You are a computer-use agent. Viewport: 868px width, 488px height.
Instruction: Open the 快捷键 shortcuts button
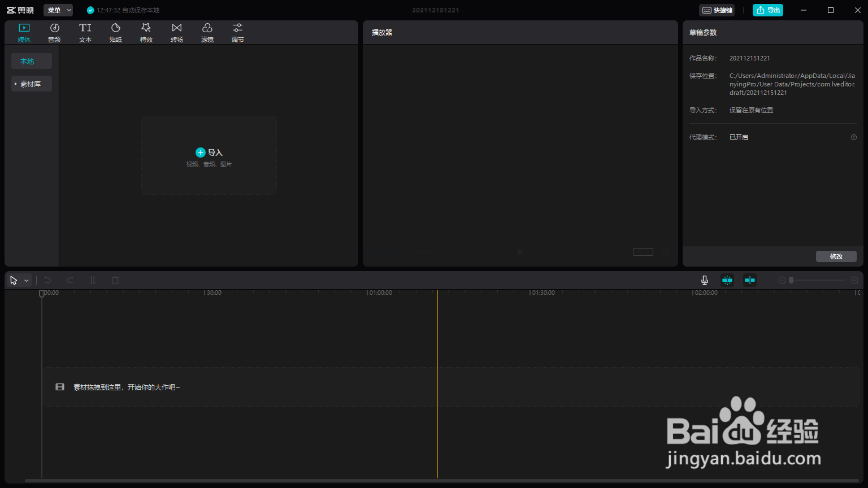(x=717, y=10)
